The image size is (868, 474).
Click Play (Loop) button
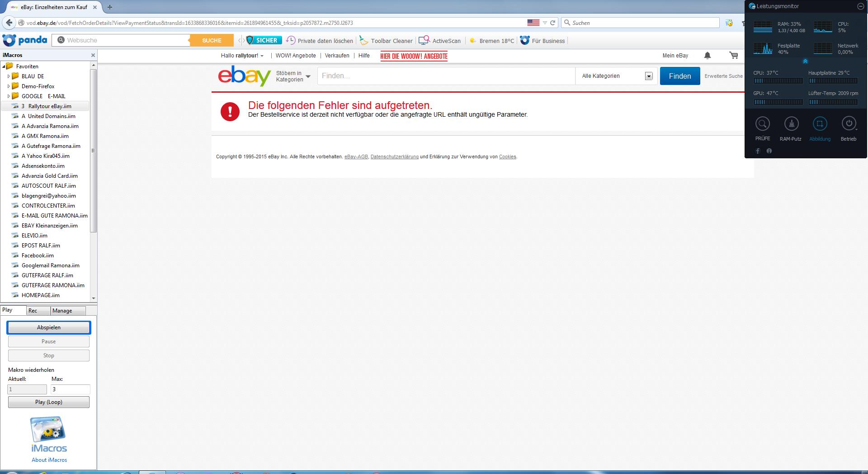pyautogui.click(x=49, y=402)
